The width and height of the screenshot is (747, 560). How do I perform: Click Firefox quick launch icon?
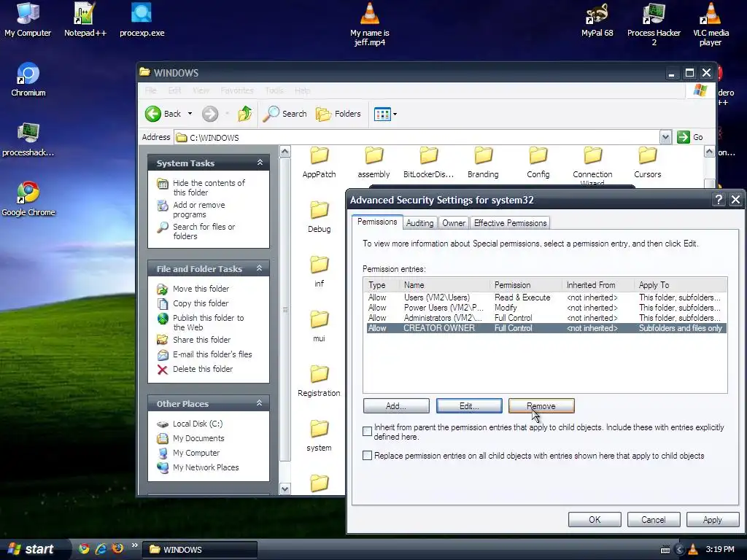[x=117, y=549]
